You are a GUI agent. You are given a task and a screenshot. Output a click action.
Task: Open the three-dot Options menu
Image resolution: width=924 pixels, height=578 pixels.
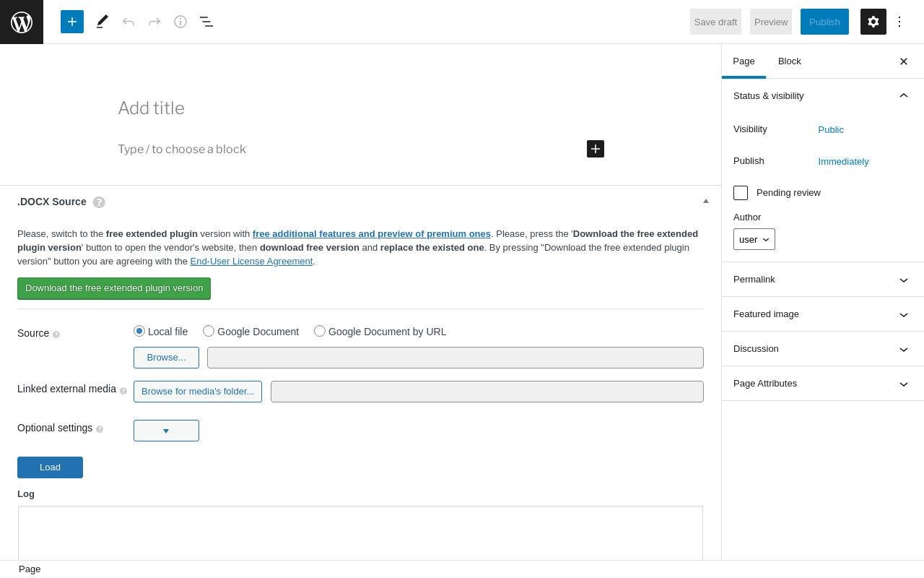[x=899, y=22]
